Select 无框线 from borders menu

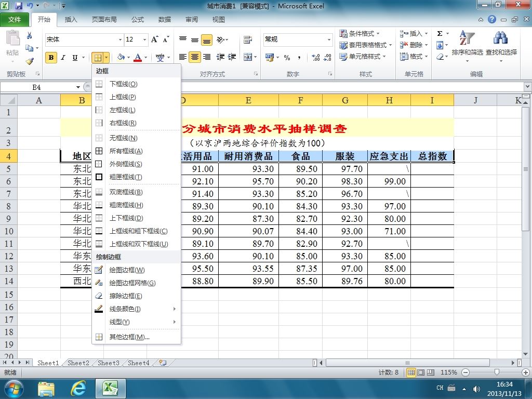(136, 138)
